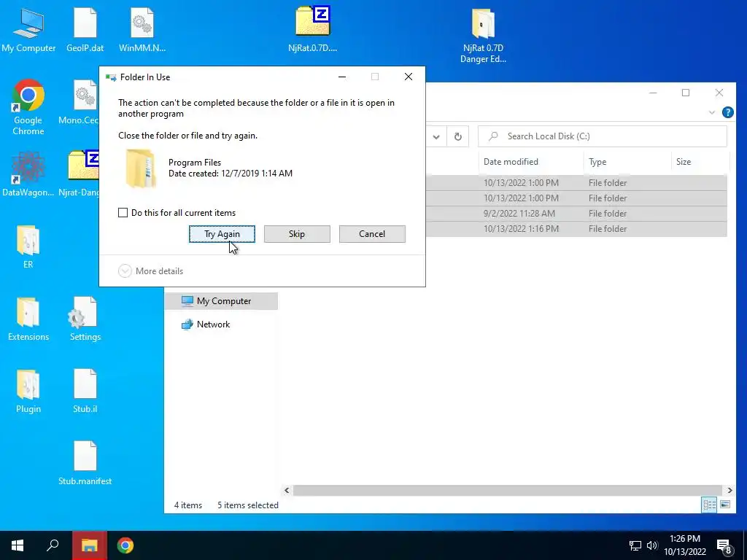Open My Computer desktop icon
This screenshot has height=560, width=747.
(28, 31)
